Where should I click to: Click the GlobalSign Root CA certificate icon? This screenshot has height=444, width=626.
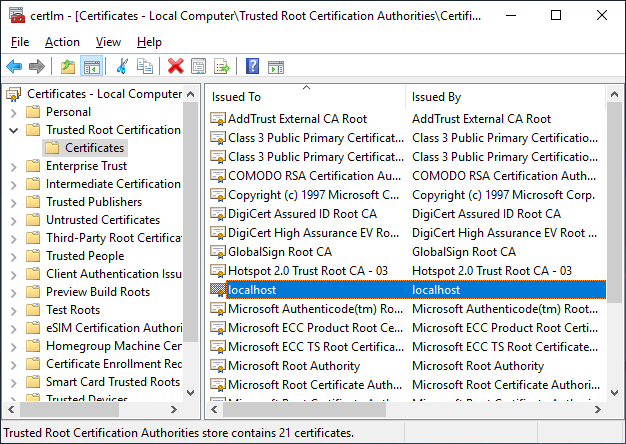pyautogui.click(x=218, y=252)
